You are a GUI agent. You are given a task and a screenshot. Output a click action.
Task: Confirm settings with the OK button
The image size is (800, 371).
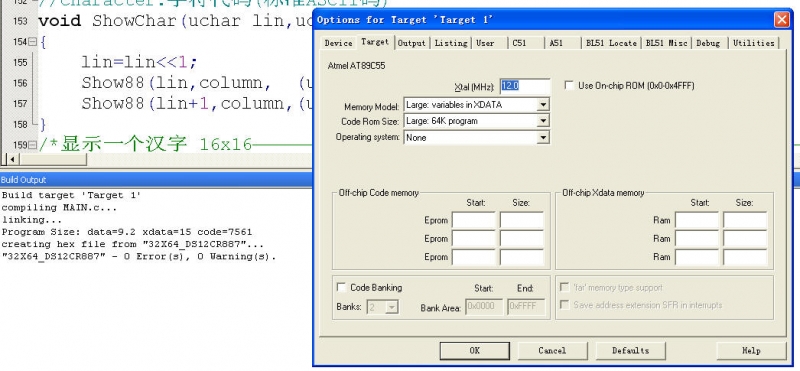tap(474, 351)
